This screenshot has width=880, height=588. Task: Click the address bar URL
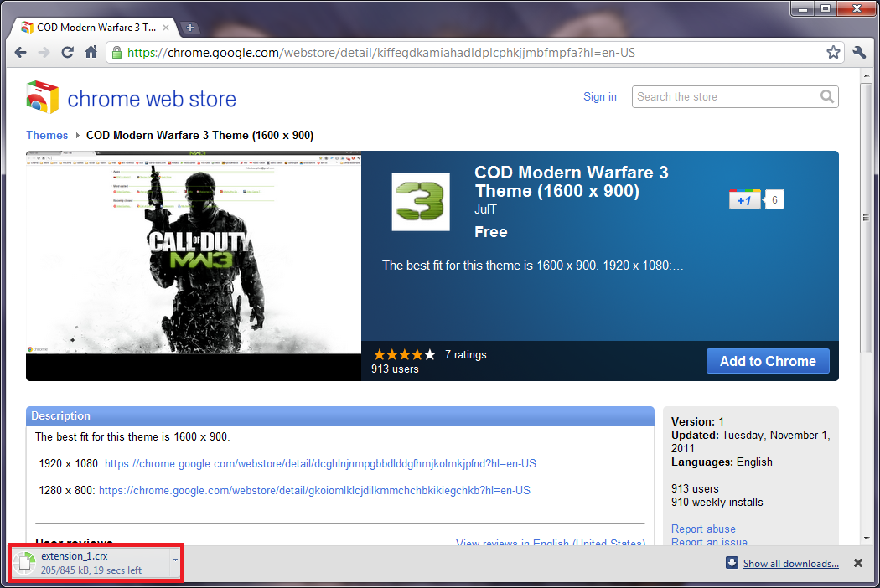381,53
